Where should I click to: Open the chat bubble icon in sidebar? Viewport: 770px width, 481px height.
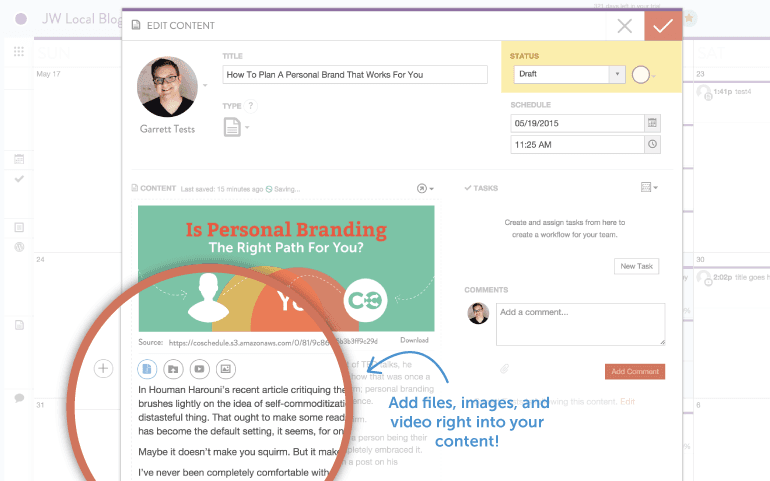(x=19, y=398)
